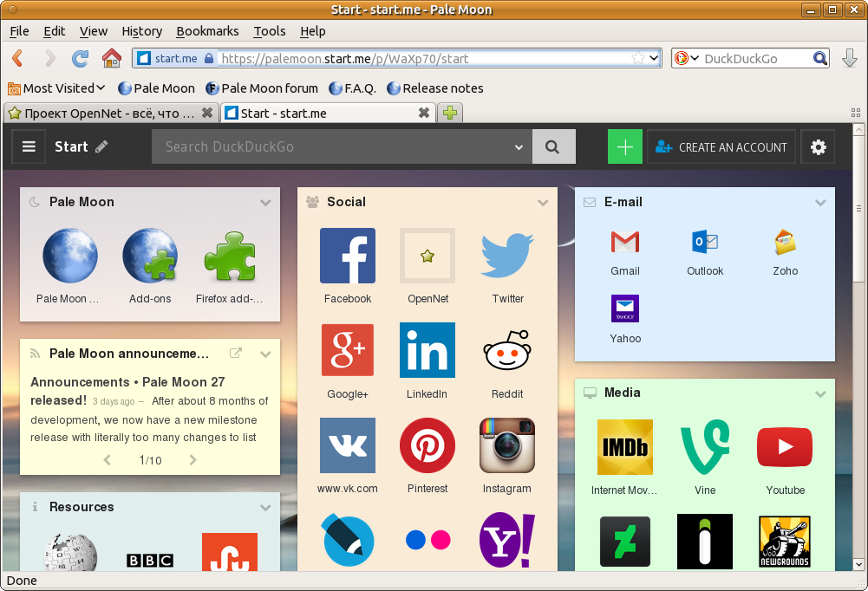Viewport: 868px width, 591px height.
Task: Expand the Pale Moon widget menu chevron
Action: 265,203
